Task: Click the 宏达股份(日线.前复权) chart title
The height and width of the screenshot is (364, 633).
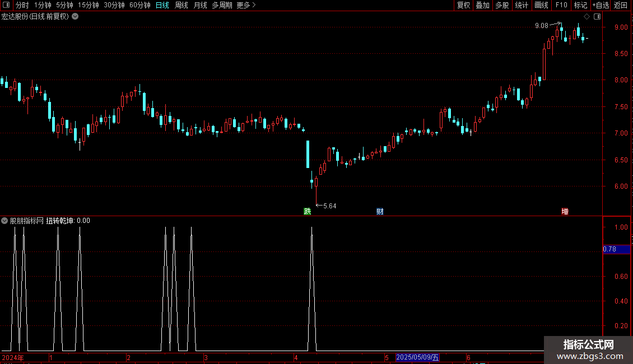Action: (x=35, y=17)
